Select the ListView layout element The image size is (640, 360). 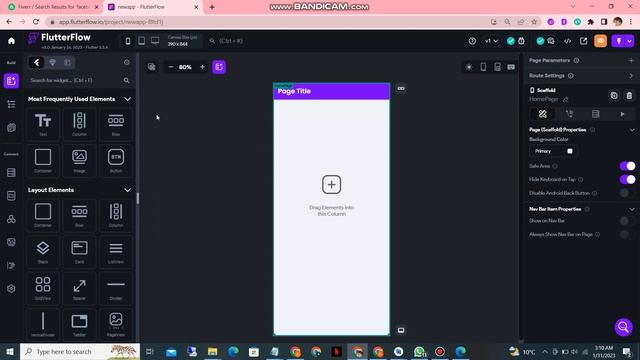(116, 251)
